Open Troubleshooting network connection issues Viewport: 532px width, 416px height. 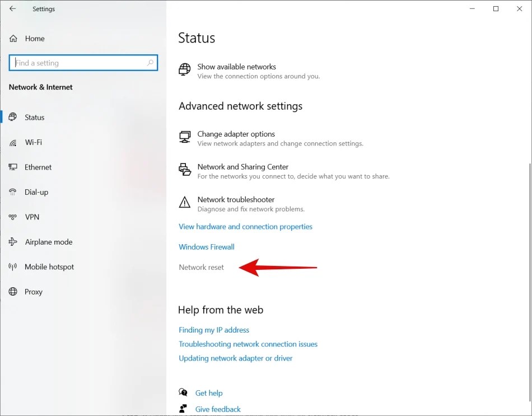click(248, 344)
